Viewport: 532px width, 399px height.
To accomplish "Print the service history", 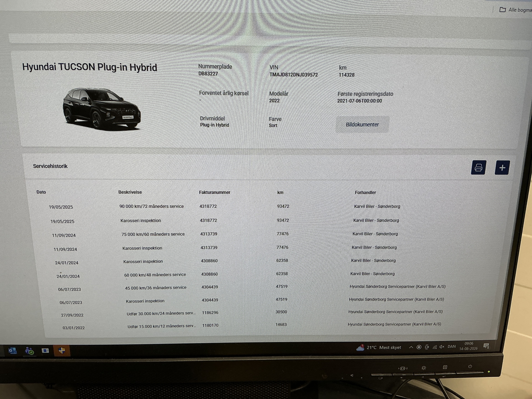I will click(x=479, y=167).
